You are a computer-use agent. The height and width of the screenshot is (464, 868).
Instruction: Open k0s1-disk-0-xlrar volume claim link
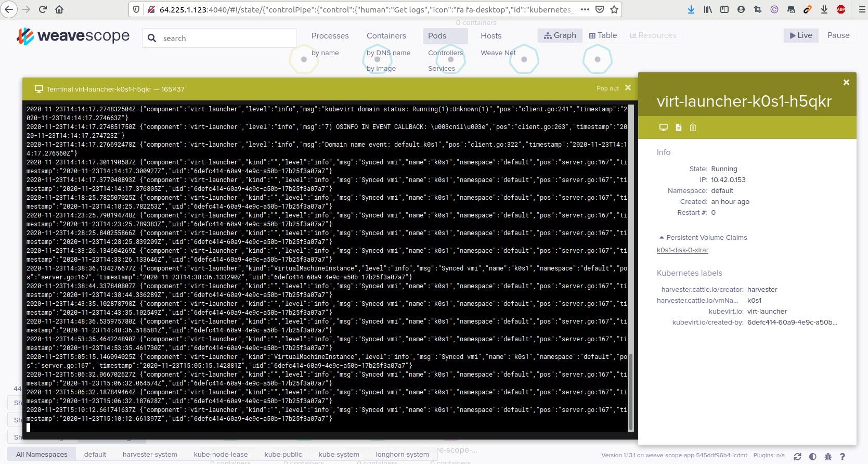[682, 250]
